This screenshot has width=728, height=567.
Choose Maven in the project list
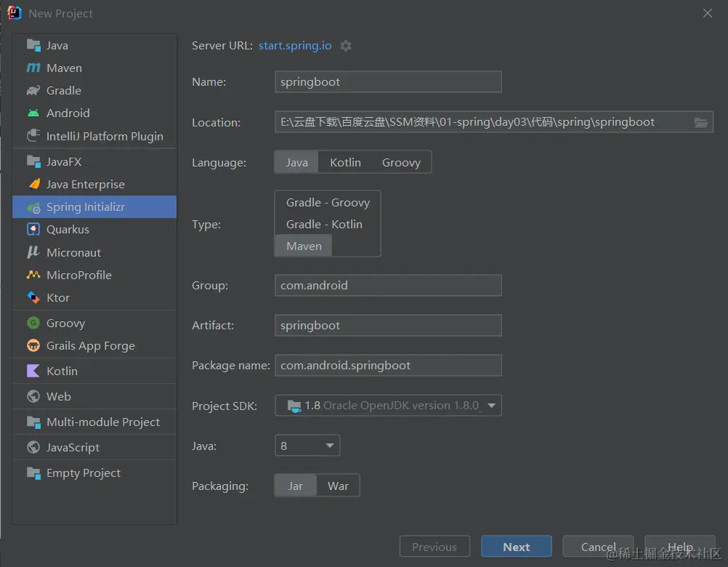[x=94, y=68]
